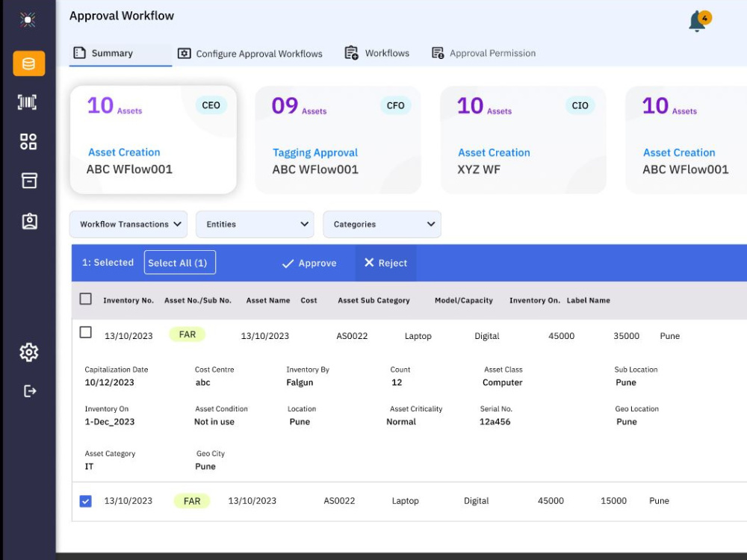Screen dimensions: 747x560
Task: Click the app logo at top of sidebar
Action: pos(28,19)
